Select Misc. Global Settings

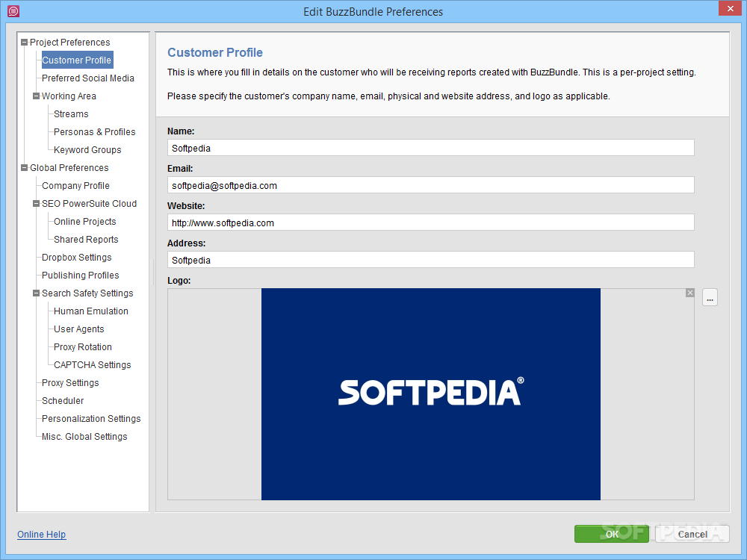coord(85,437)
